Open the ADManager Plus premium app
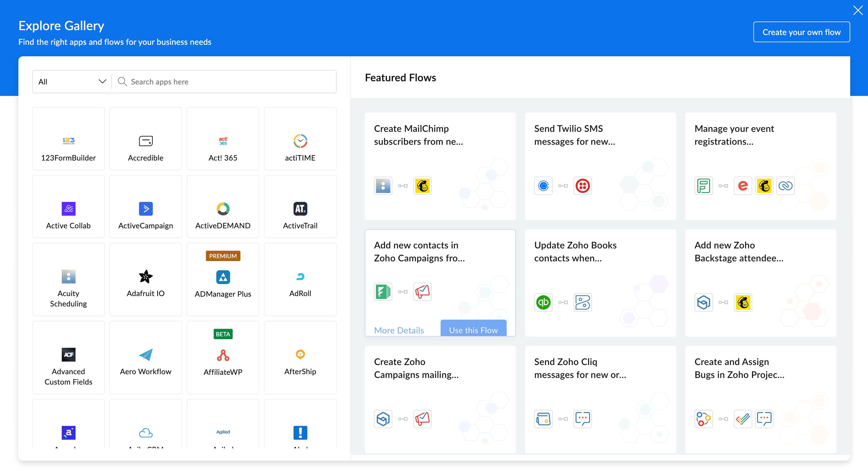The height and width of the screenshot is (471, 868). [x=223, y=279]
